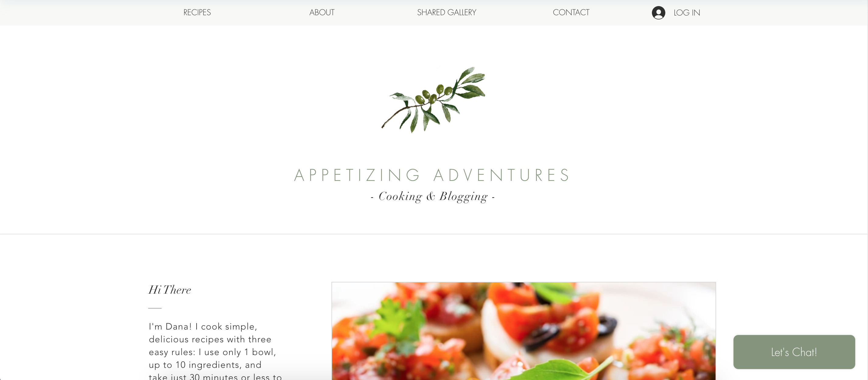Click the "I'm Dana! I cook simple," line
Screen dimensions: 868x380
point(203,326)
